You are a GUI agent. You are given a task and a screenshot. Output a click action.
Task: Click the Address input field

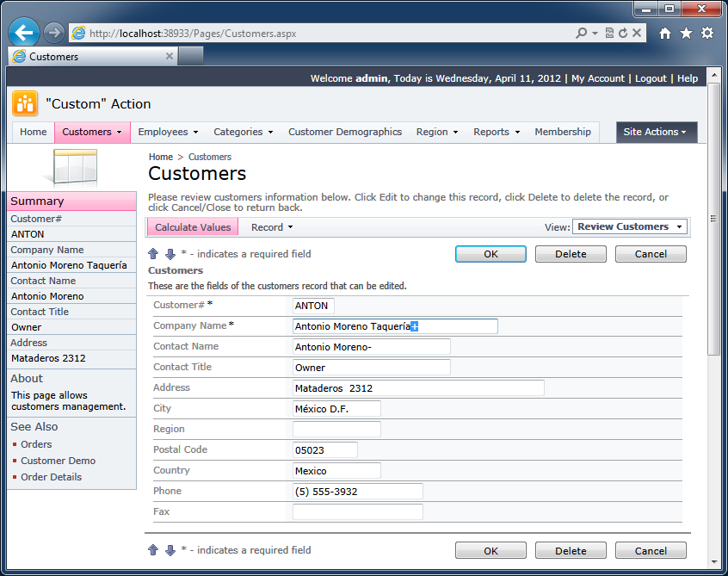[x=418, y=387]
